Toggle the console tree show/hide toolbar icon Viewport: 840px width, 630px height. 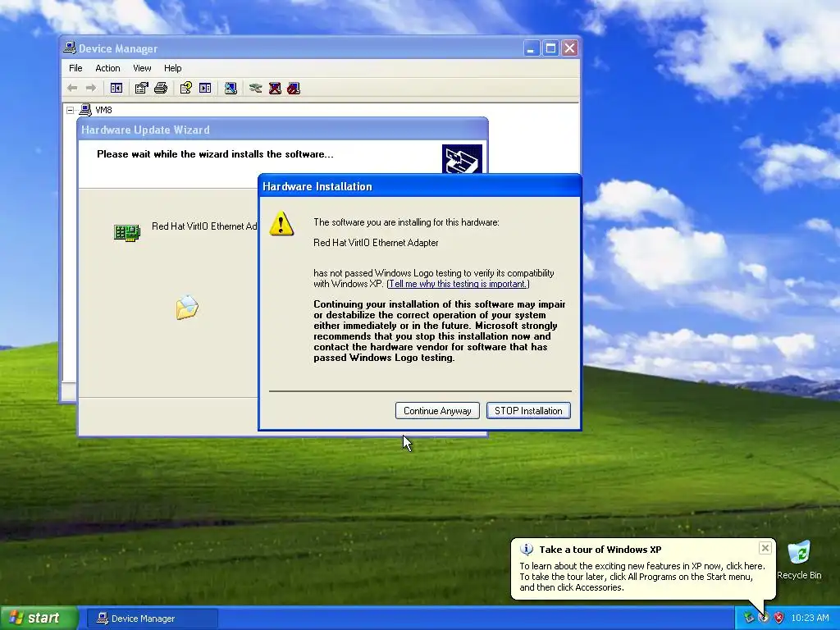click(x=116, y=88)
